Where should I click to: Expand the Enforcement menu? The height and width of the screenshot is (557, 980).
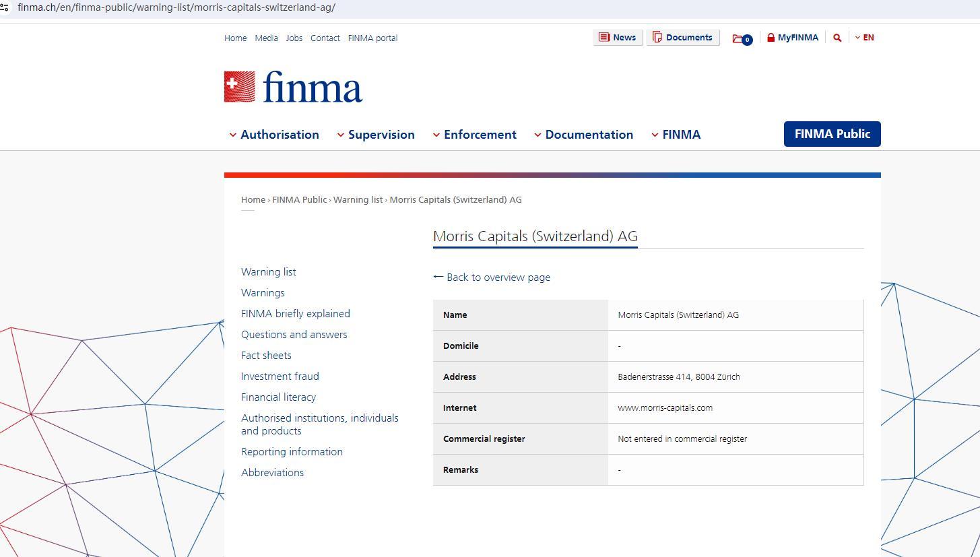[x=474, y=135]
